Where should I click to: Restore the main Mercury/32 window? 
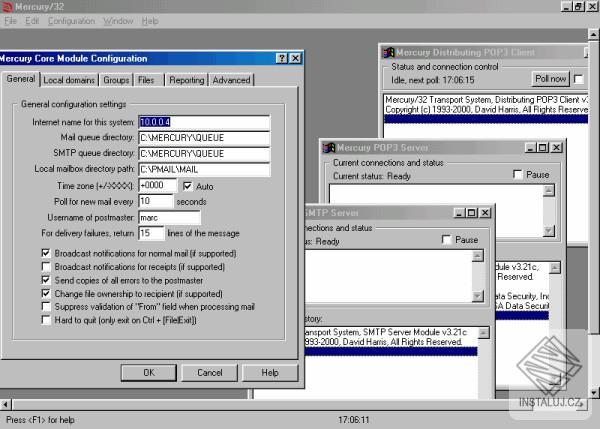pyautogui.click(x=579, y=6)
